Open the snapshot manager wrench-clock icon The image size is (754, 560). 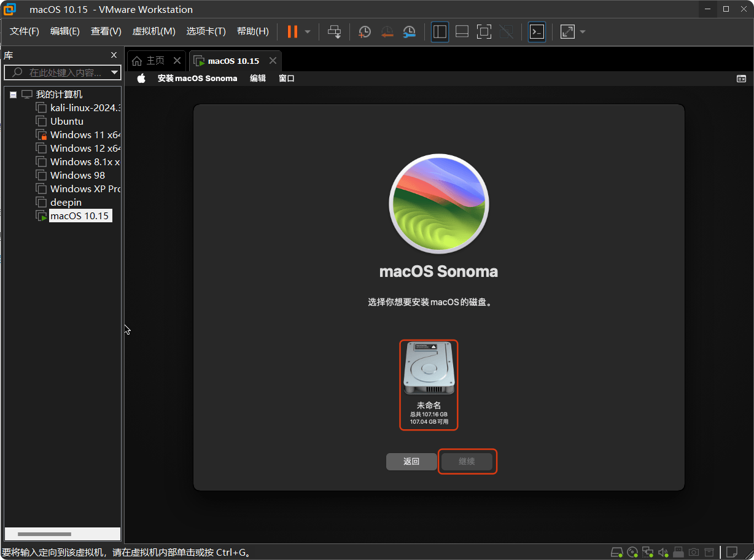click(409, 32)
